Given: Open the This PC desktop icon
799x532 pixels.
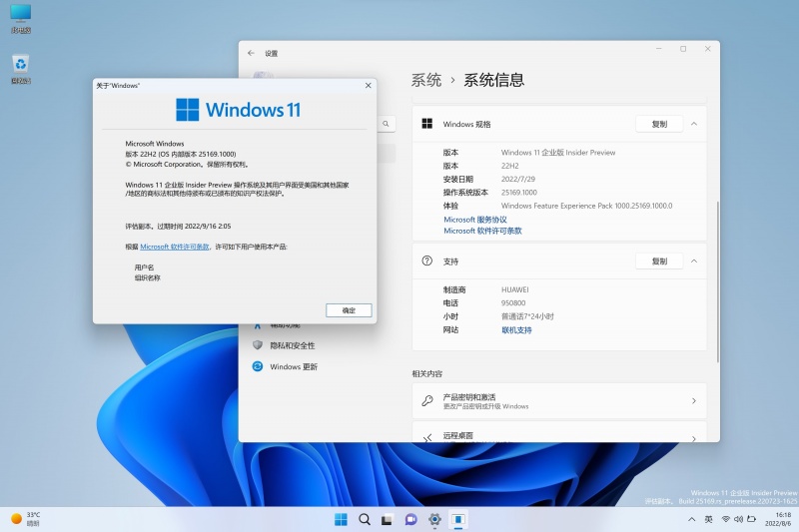Looking at the screenshot, I should click(x=20, y=18).
